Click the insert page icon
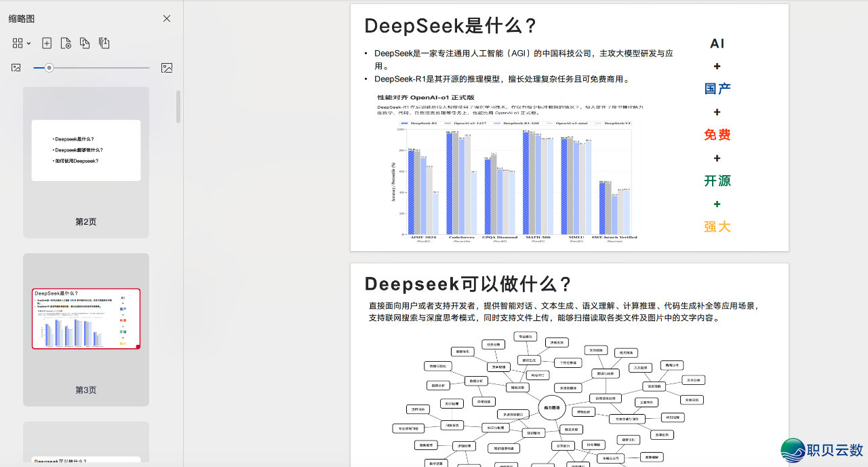This screenshot has width=868, height=467. tap(47, 43)
